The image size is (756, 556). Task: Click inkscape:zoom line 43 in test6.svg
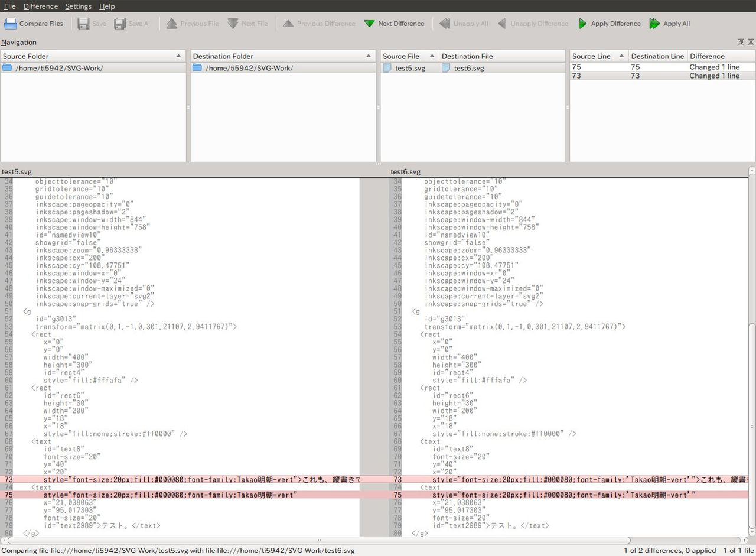tap(477, 251)
